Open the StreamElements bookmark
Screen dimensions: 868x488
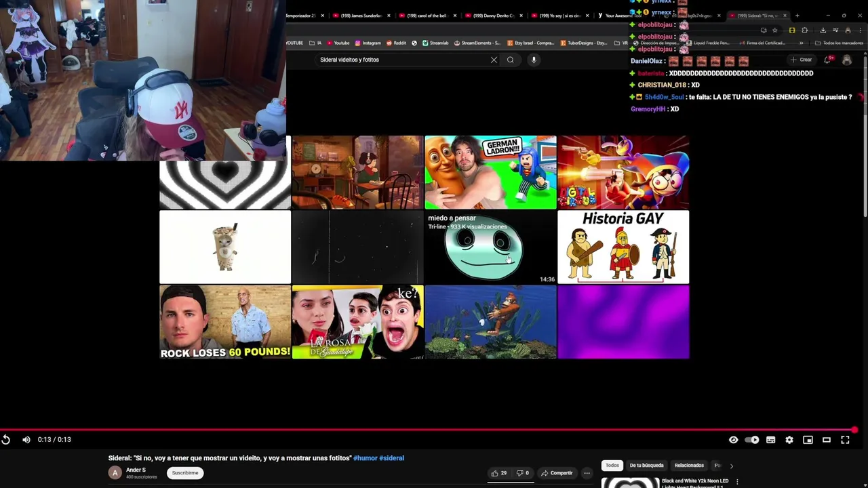click(x=477, y=43)
